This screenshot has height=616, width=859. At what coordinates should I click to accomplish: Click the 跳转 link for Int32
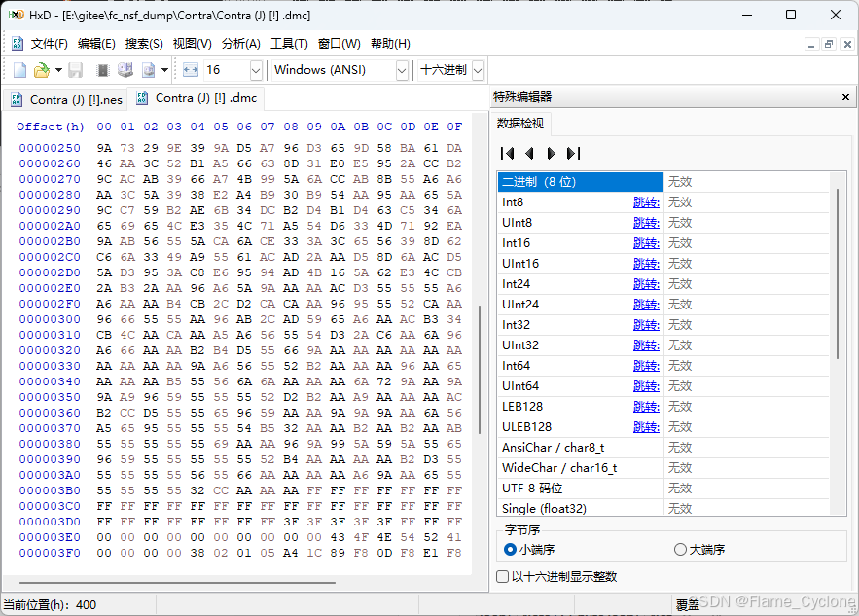[647, 325]
